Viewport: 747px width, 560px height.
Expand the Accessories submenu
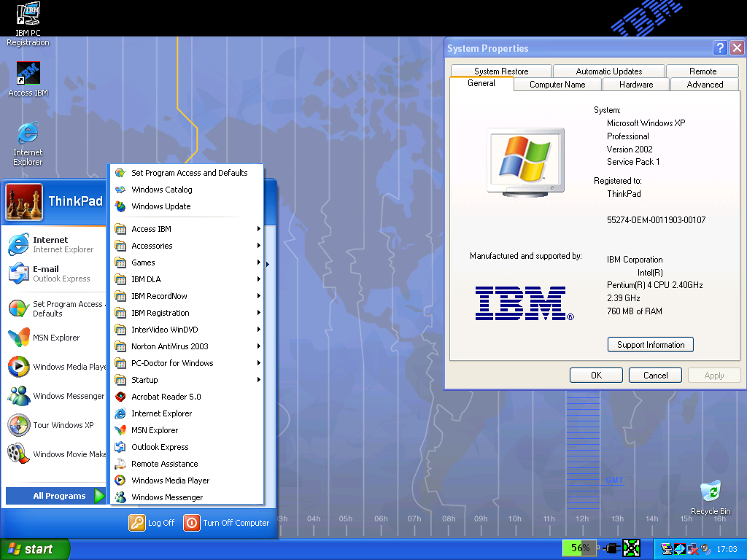tap(152, 246)
